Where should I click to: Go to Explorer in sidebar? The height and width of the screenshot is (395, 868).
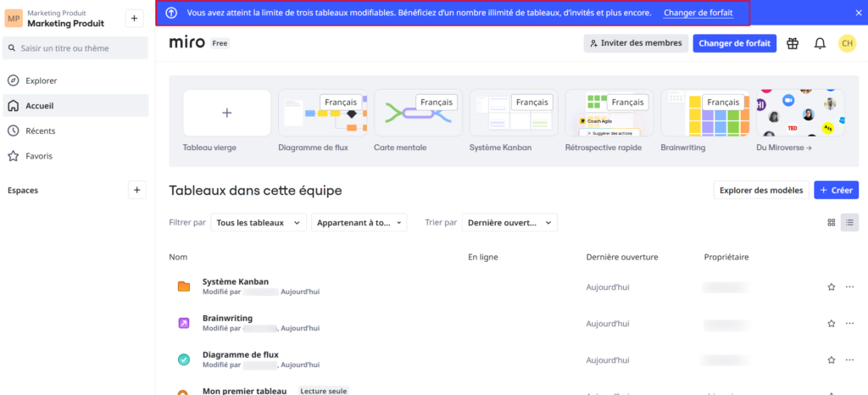[41, 81]
